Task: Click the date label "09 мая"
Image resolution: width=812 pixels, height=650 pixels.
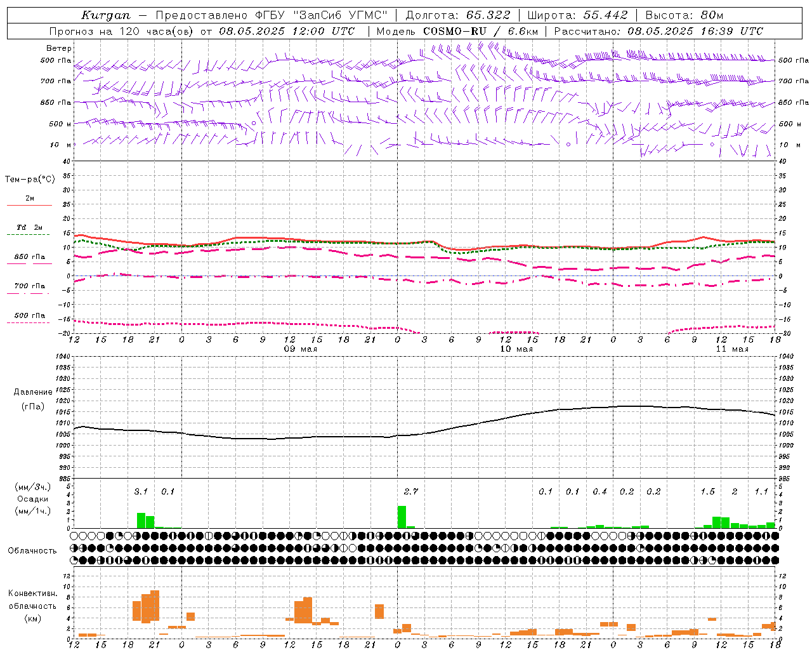Action: (x=301, y=349)
